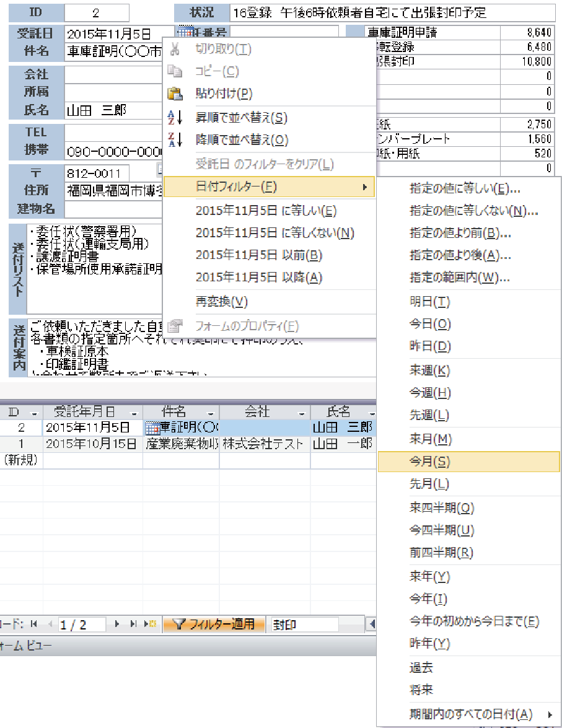562x728 pixels.
Task: Select 2015年11月5日 以降 filter option
Action: (x=258, y=278)
